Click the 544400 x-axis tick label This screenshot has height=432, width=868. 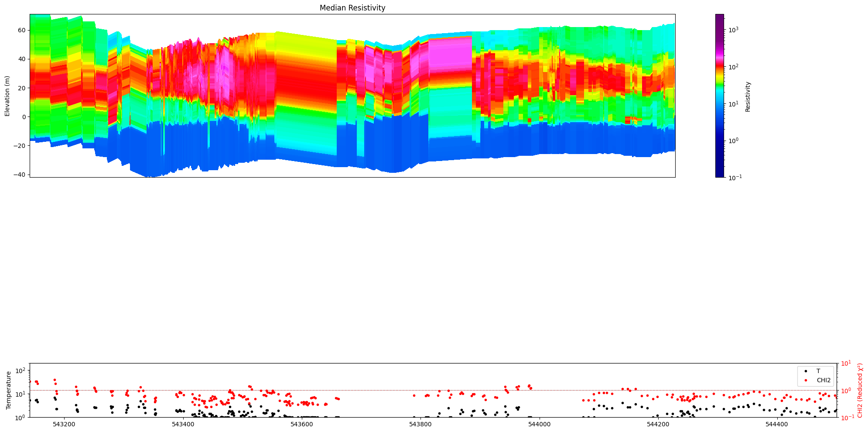(x=777, y=424)
